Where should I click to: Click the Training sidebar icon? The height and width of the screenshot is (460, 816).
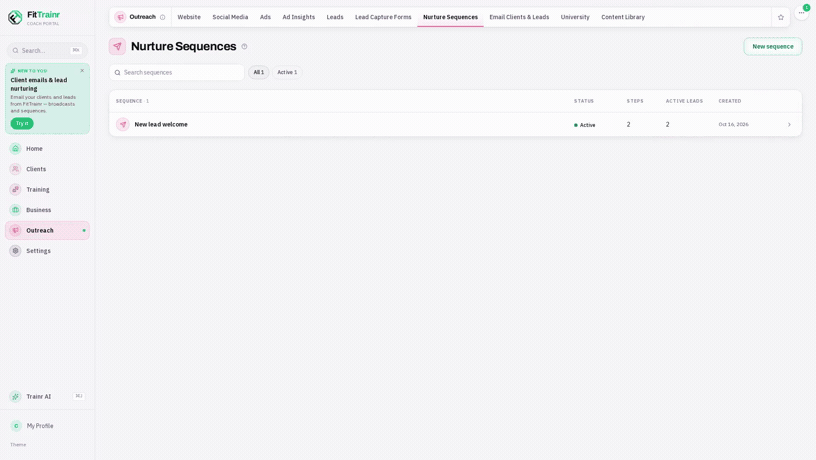(16, 189)
